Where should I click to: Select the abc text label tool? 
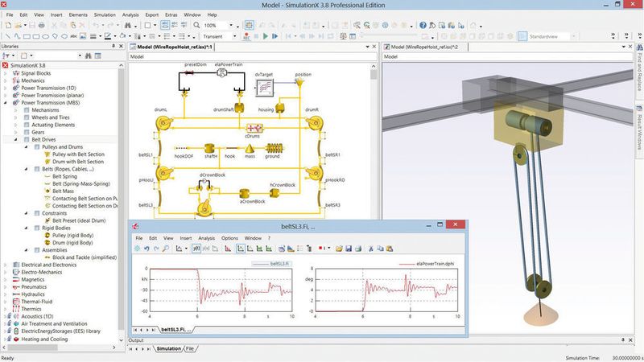coord(73,36)
